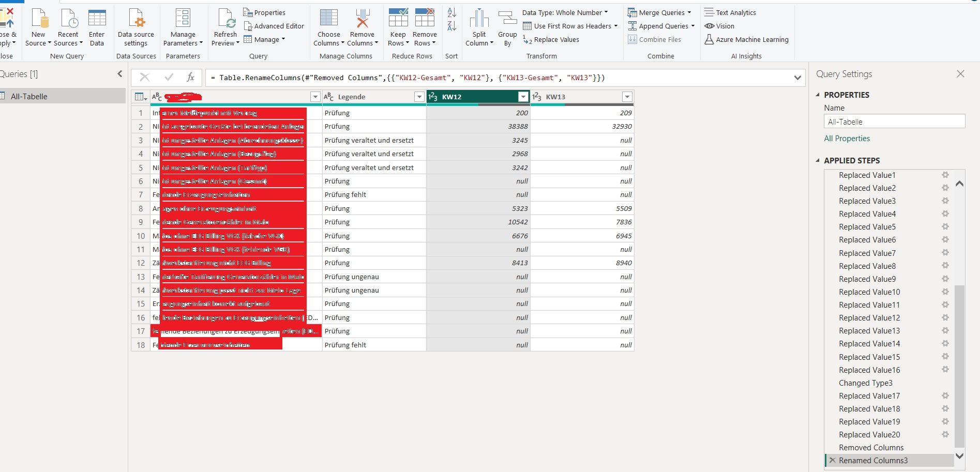This screenshot has height=472, width=980.
Task: Open the KW12 column filter dropdown
Action: pos(523,97)
